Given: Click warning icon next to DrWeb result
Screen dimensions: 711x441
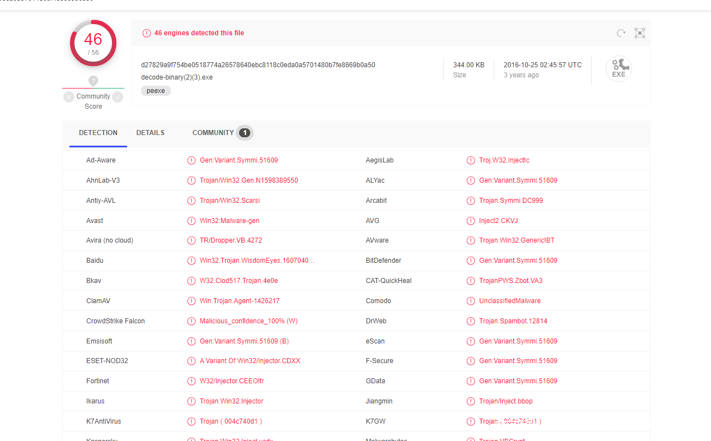Looking at the screenshot, I should click(471, 321).
